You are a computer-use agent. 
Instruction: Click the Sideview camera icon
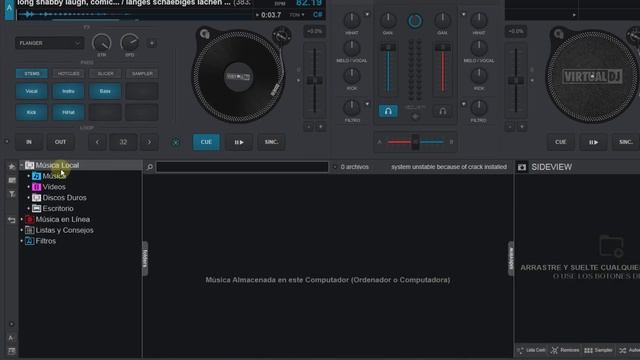tap(522, 167)
